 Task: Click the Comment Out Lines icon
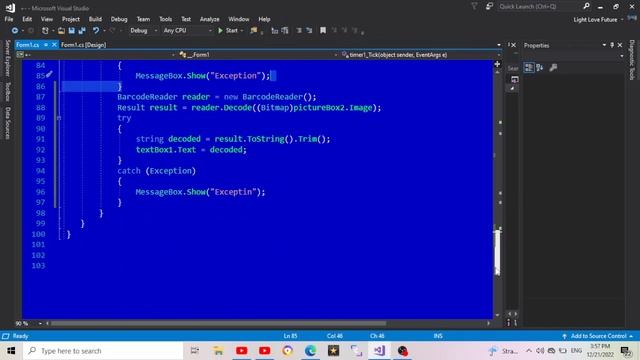tap(299, 31)
